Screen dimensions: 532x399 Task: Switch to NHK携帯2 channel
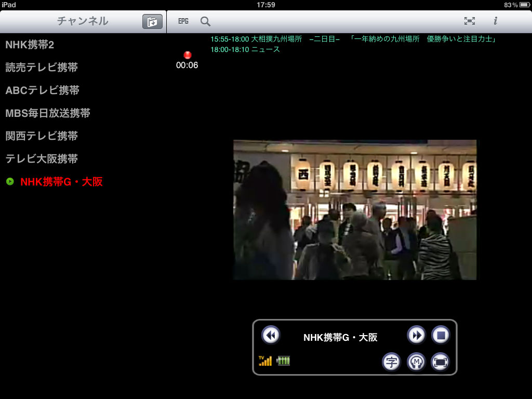[x=83, y=45]
